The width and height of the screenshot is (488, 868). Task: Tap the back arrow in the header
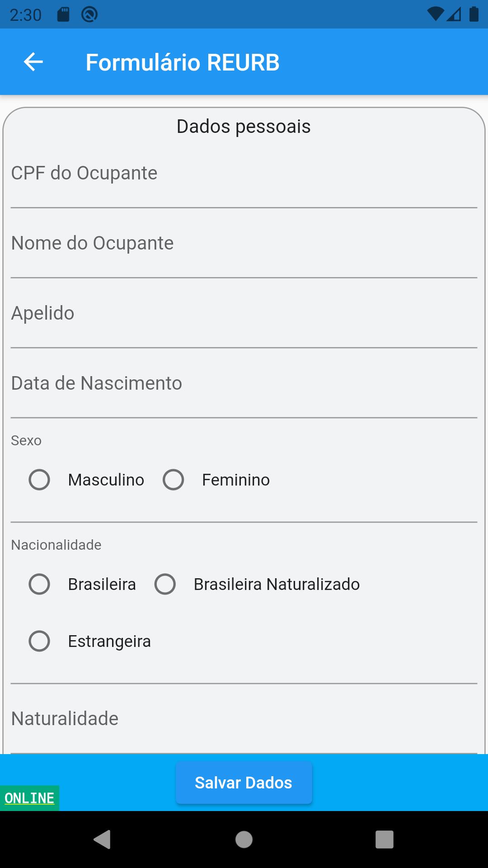pos(33,62)
